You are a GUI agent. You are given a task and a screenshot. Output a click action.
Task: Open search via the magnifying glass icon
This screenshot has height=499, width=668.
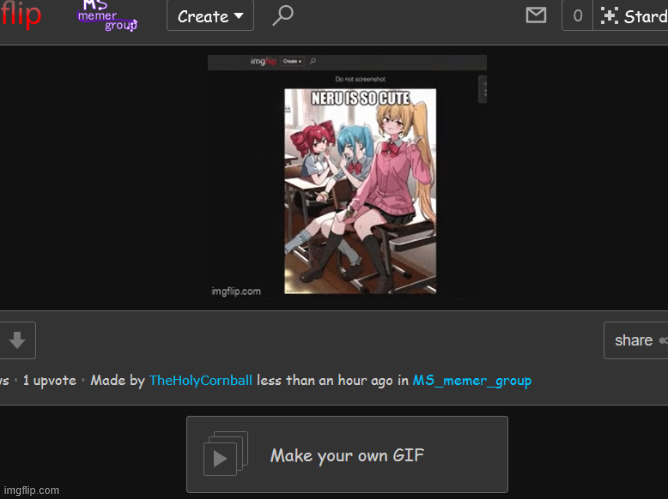click(x=283, y=16)
